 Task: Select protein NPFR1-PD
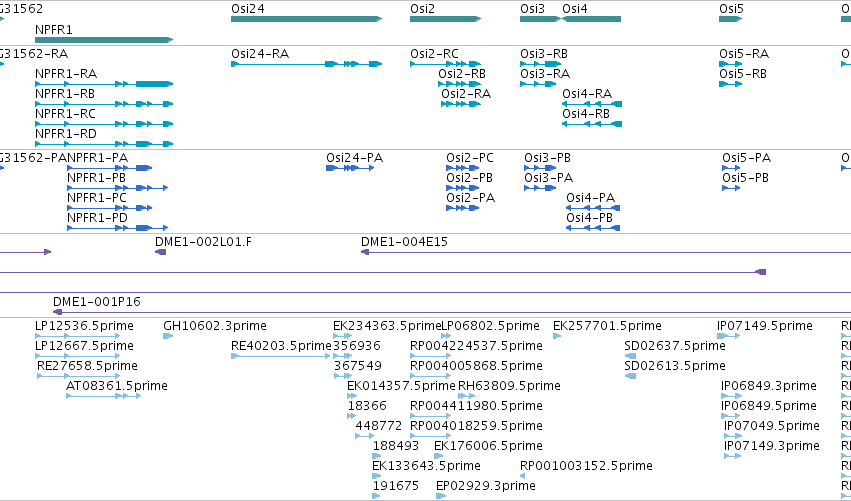(117, 228)
